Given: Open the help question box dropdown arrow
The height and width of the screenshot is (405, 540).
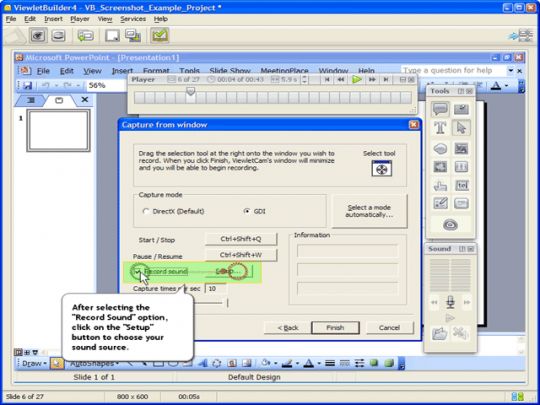Looking at the screenshot, I should click(x=510, y=71).
